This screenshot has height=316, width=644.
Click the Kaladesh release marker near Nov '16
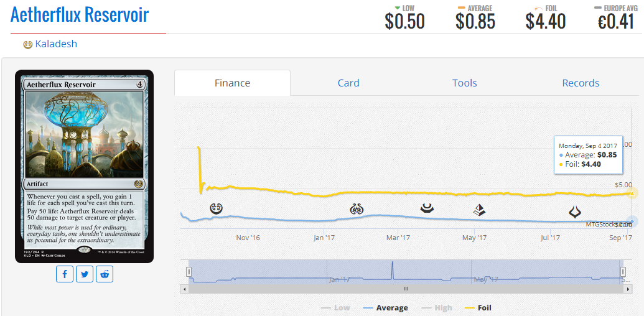coord(216,209)
